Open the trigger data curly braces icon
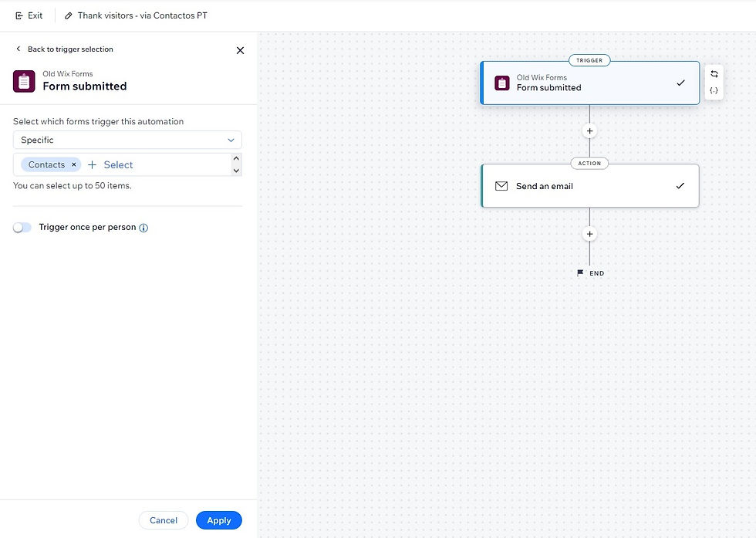Screen dimensions: 756x538 [x=714, y=90]
